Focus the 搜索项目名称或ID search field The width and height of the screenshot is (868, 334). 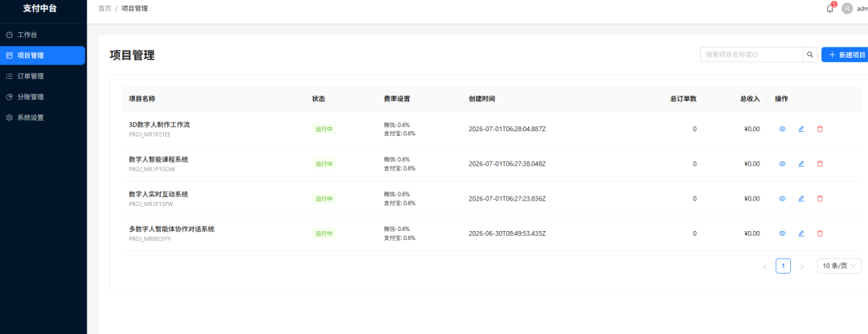pyautogui.click(x=751, y=54)
